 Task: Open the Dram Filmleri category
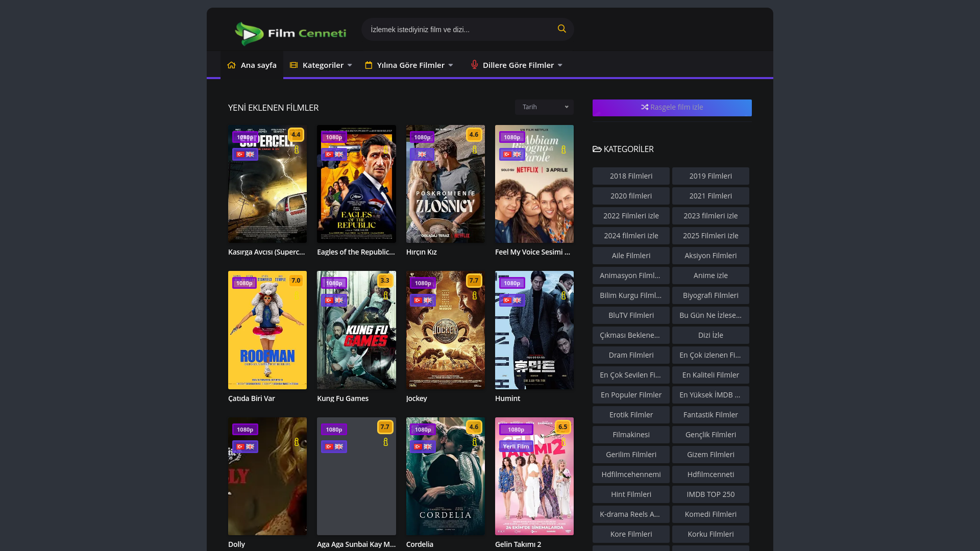[x=631, y=355]
